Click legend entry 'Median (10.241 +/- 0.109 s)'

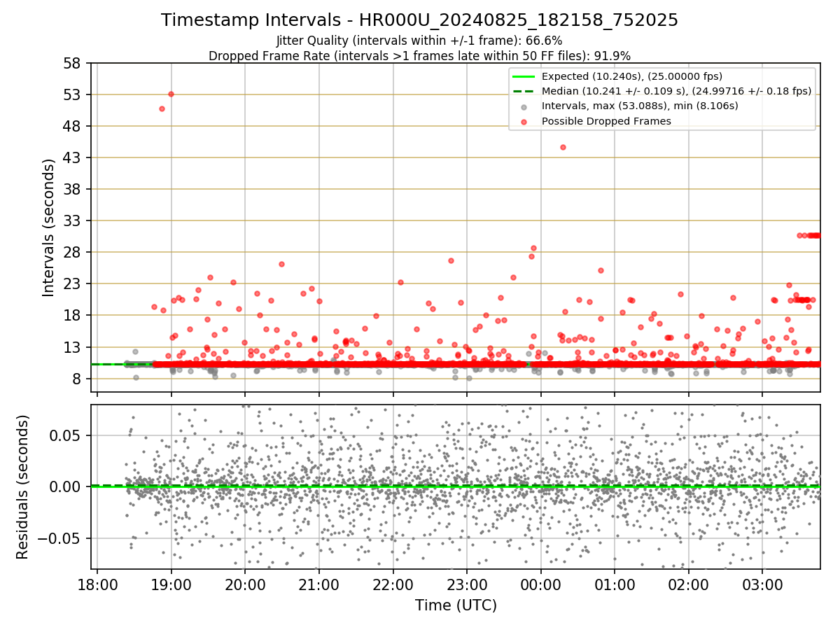pyautogui.click(x=676, y=91)
